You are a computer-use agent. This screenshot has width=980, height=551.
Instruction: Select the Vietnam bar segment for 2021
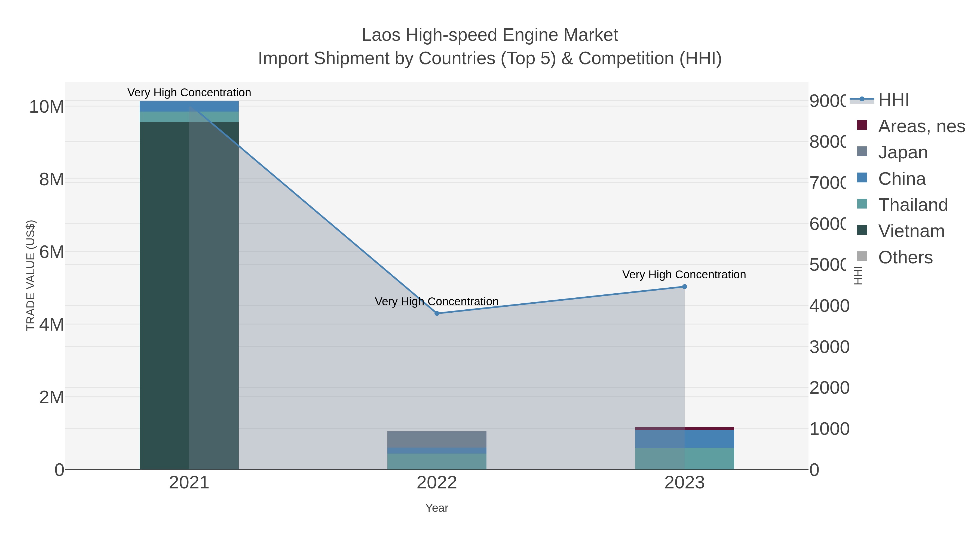(189, 295)
